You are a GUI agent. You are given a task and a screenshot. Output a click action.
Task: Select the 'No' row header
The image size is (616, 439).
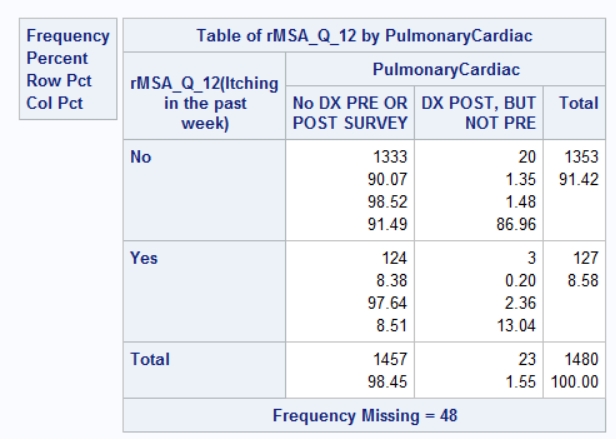140,157
